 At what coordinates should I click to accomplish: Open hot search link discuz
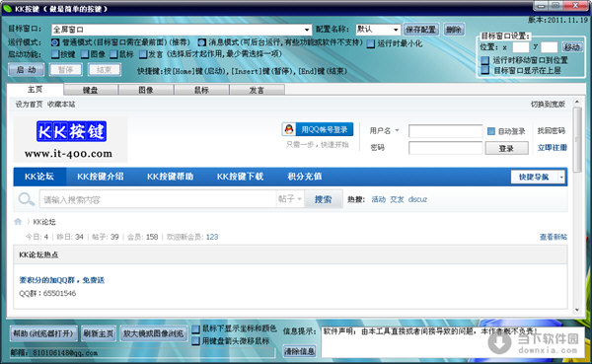417,199
